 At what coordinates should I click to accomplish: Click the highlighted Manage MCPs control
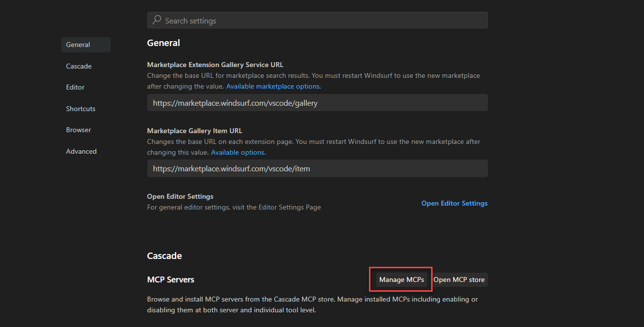(x=400, y=280)
